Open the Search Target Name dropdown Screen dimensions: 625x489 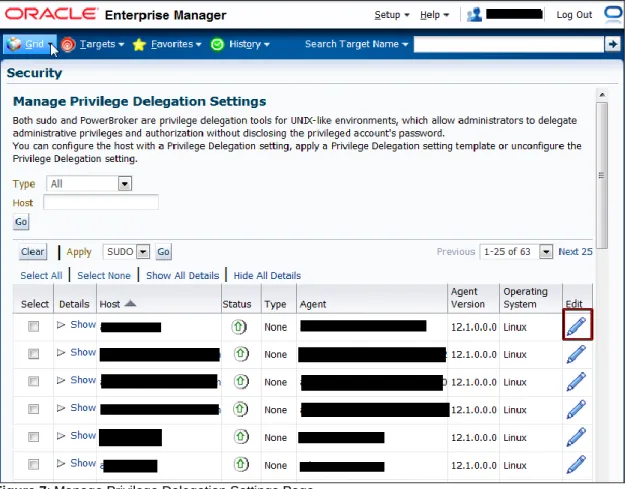tap(357, 44)
